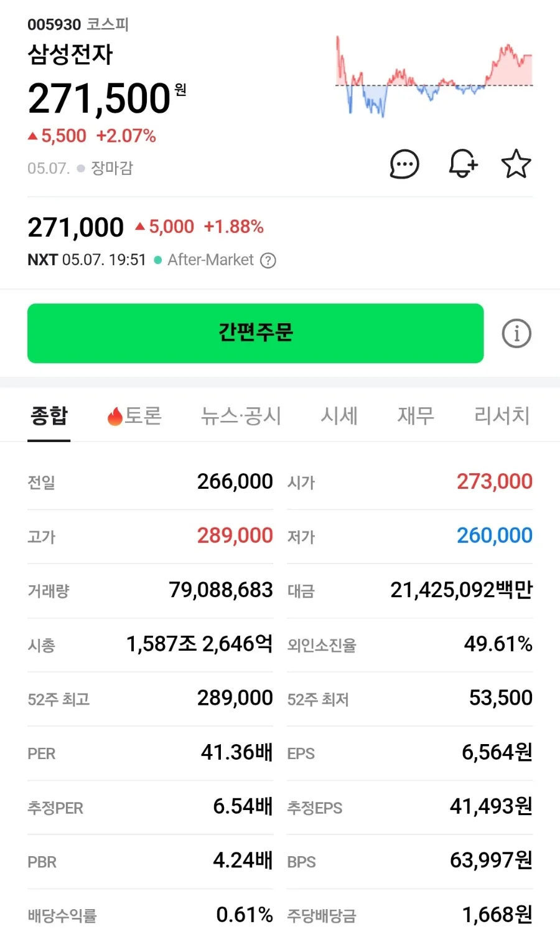This screenshot has width=560, height=934.
Task: Click the green 간편주문 order button
Action: (255, 333)
